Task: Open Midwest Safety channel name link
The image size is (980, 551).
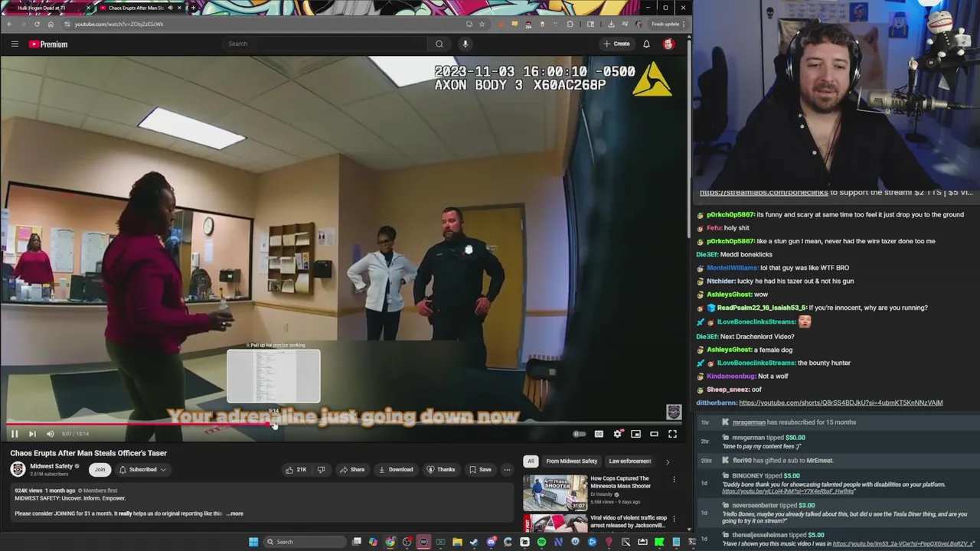Action: [x=51, y=466]
